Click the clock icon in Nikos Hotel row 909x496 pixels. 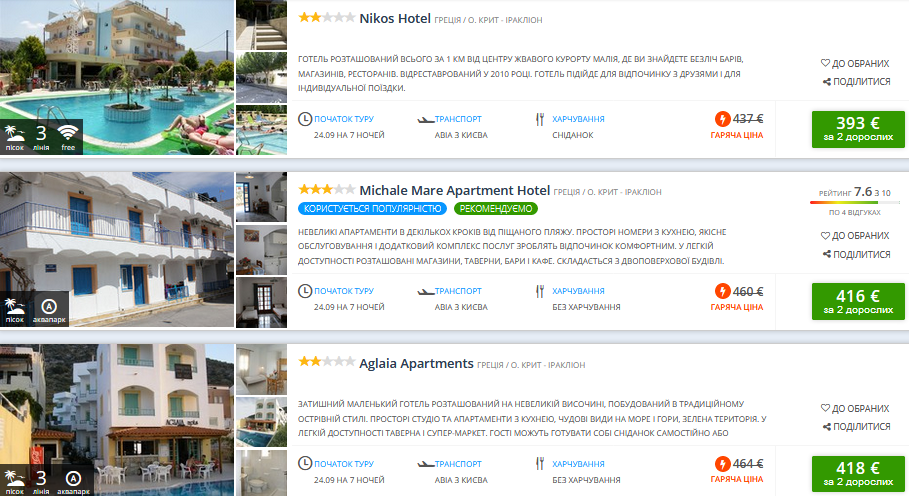(x=305, y=119)
